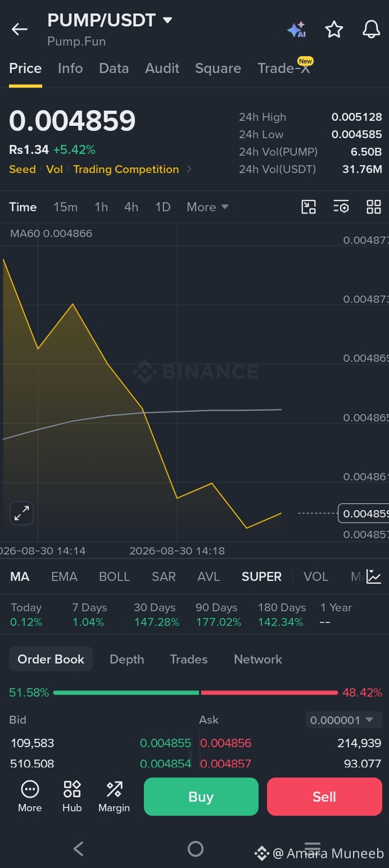
Task: Open indicator chart settings icon beside VOL
Action: [374, 576]
